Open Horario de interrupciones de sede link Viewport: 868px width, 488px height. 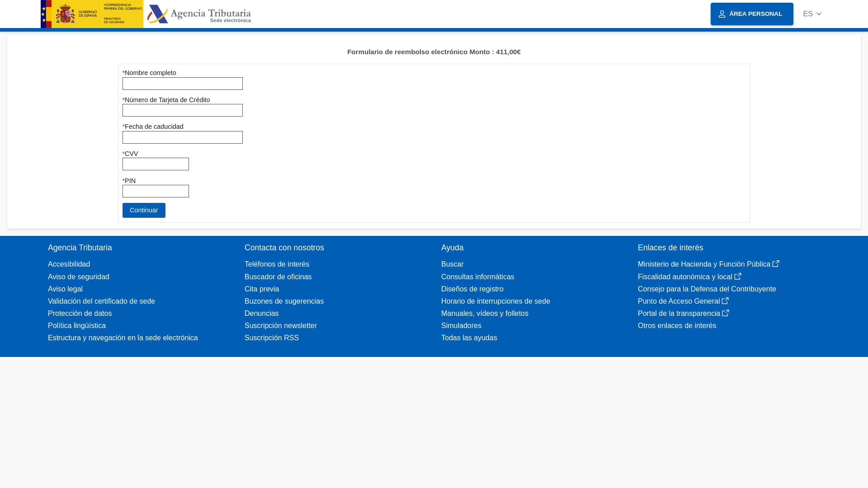pyautogui.click(x=495, y=301)
